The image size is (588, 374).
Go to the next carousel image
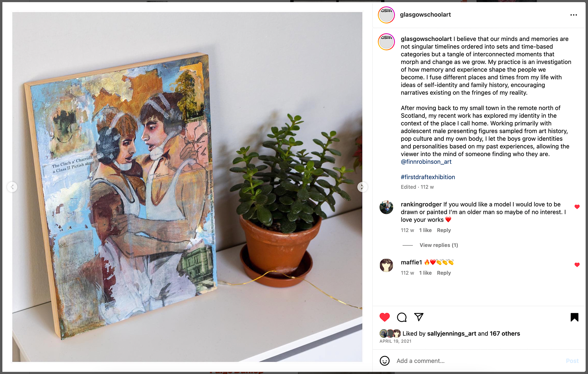(362, 187)
